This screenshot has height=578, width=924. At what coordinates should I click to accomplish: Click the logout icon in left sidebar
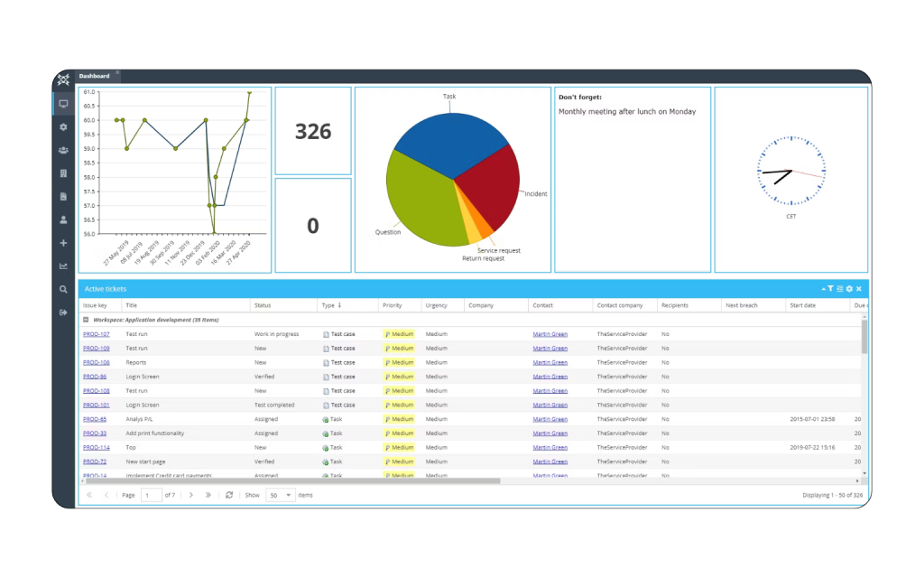click(x=63, y=312)
